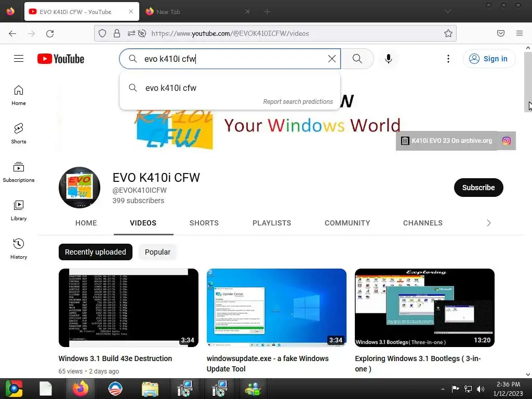This screenshot has height=399, width=532.
Task: Switch to the HOME channel tab
Action: tap(86, 223)
